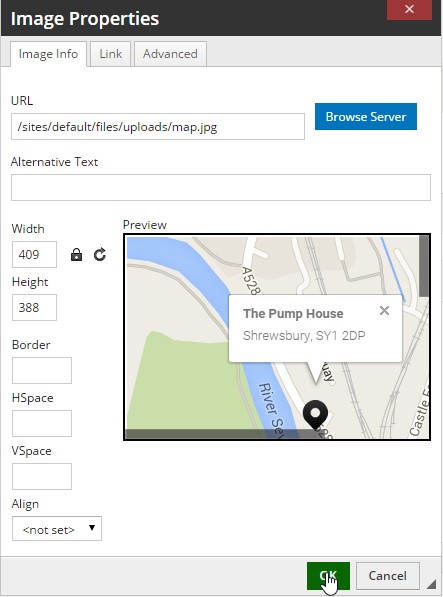This screenshot has width=443, height=597.
Task: Click the Cancel button
Action: 387,576
